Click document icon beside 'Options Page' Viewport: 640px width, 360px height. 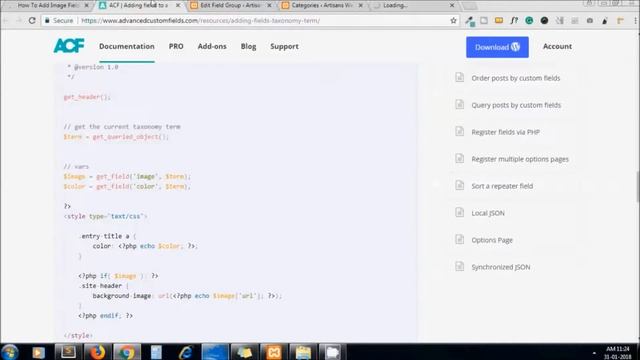460,239
